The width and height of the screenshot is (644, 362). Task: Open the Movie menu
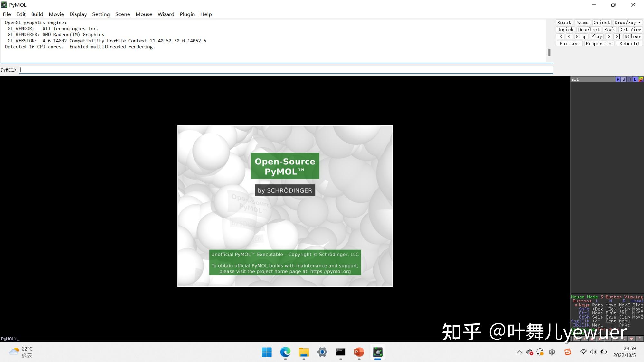coord(56,14)
